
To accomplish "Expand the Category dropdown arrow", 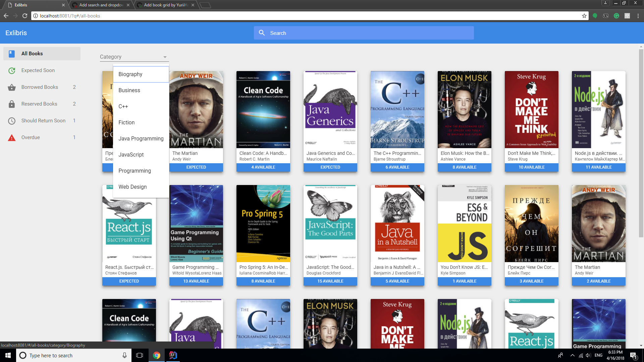I will pyautogui.click(x=165, y=57).
